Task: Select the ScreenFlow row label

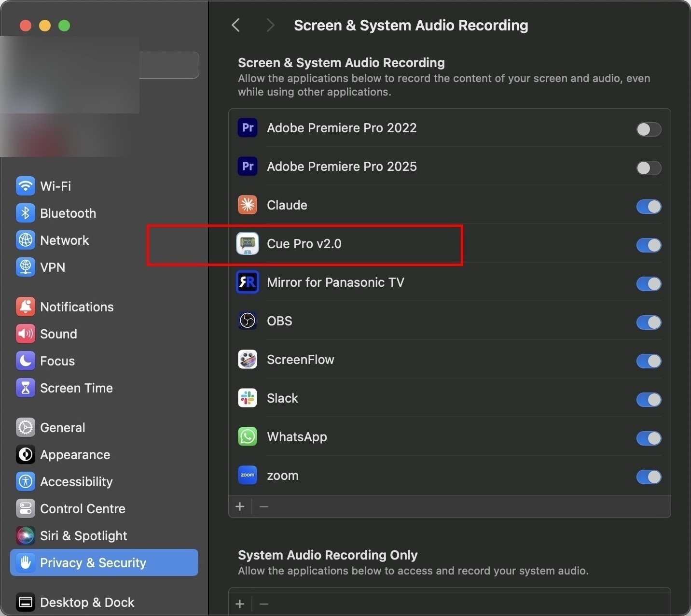Action: 300,360
